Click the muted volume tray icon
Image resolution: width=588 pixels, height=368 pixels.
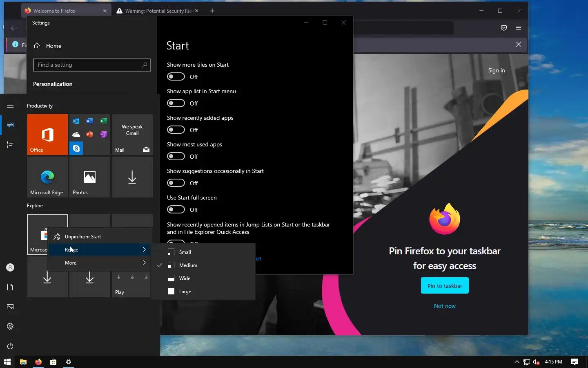pos(537,362)
